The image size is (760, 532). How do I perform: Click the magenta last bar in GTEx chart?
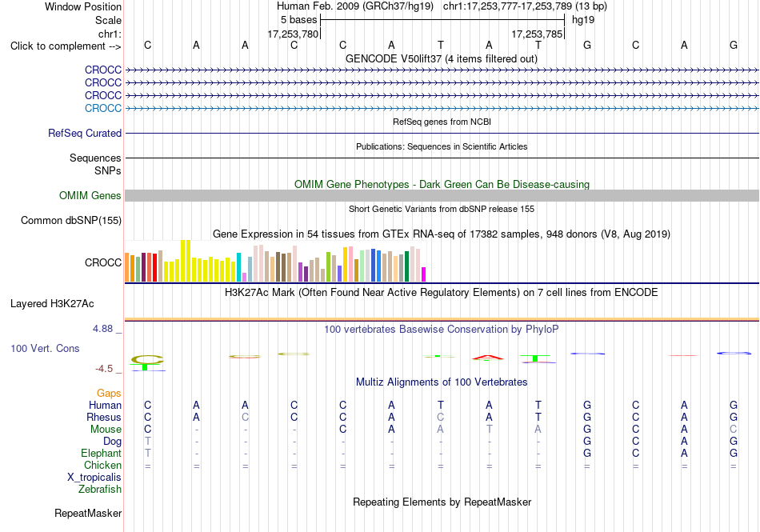click(x=424, y=274)
